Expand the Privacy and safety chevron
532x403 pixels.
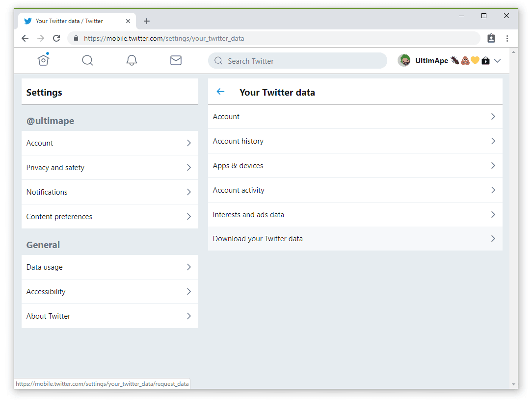tap(188, 167)
